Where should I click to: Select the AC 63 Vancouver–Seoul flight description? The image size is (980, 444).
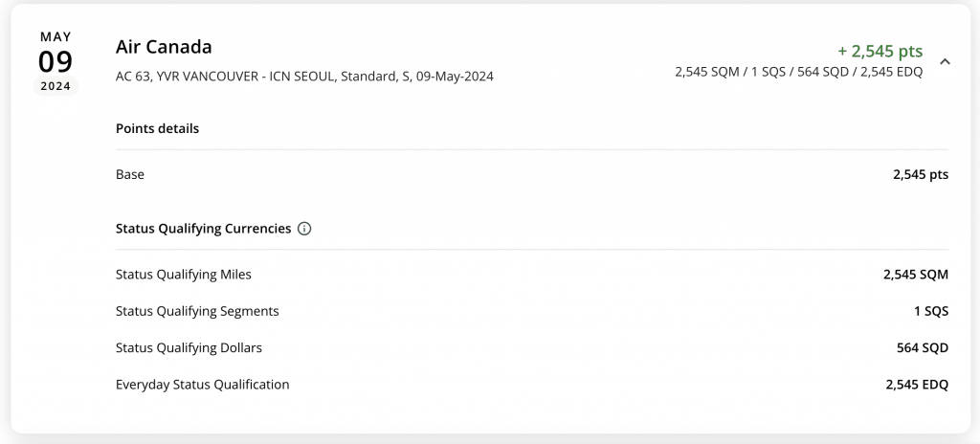[304, 76]
